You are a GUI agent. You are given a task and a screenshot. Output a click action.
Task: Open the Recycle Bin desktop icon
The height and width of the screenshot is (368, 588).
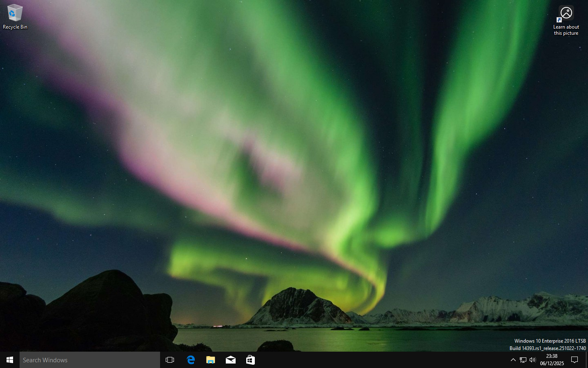click(15, 13)
